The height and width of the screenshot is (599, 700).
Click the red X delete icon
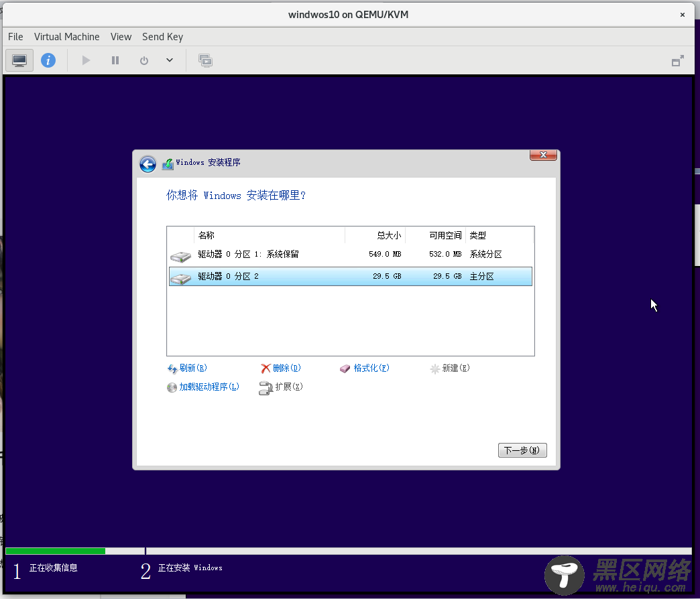pyautogui.click(x=266, y=369)
